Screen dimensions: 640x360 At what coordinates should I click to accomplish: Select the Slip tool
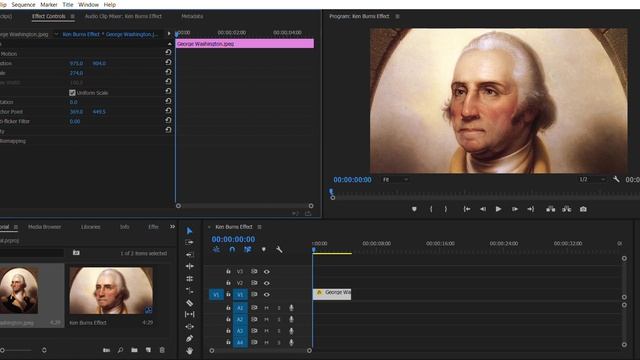(x=189, y=314)
